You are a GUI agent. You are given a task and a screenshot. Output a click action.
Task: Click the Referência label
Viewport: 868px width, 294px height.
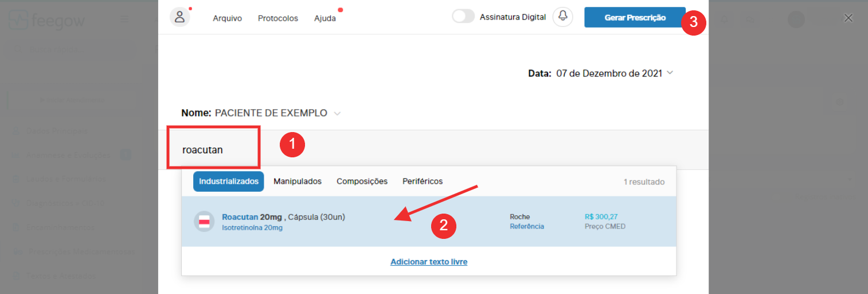[x=527, y=226]
